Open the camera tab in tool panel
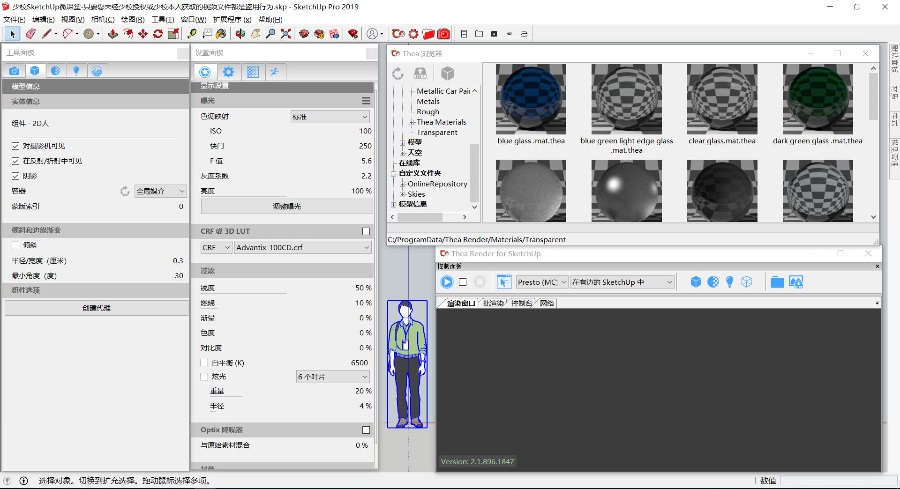The width and height of the screenshot is (900, 489). 14,71
